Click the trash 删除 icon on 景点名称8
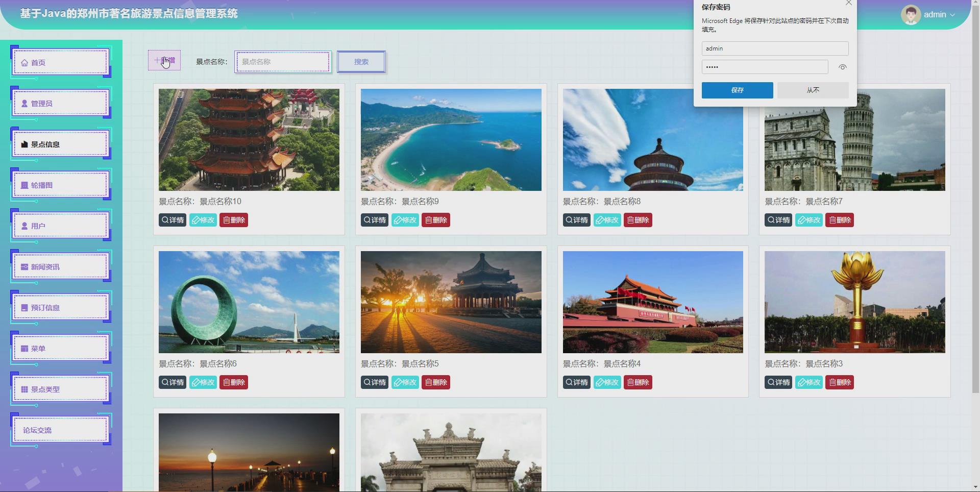Image resolution: width=980 pixels, height=492 pixels. coord(631,220)
